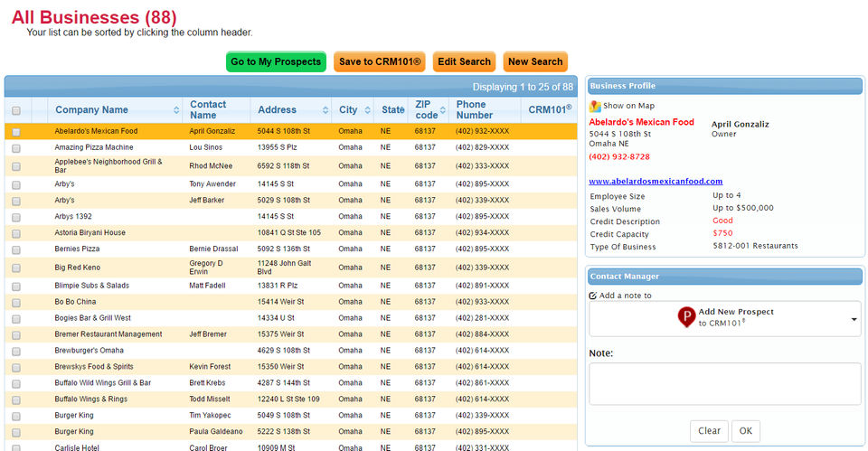Check the Bo Bo China row checkbox
The image size is (868, 451).
(x=16, y=303)
